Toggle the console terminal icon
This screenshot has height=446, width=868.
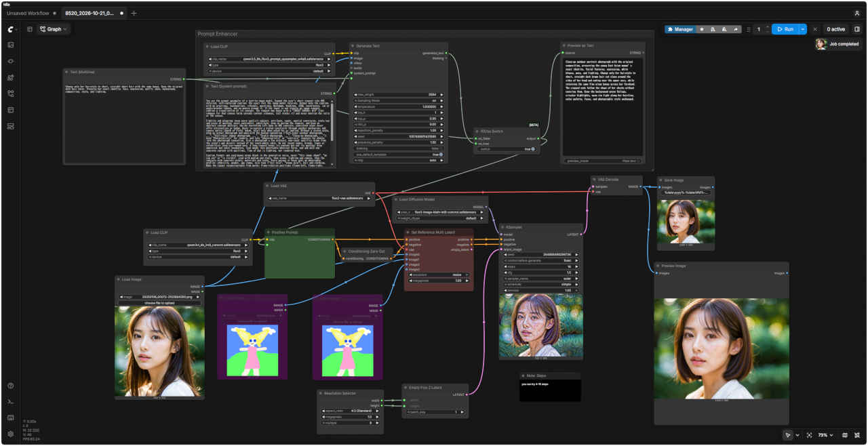coord(11,402)
